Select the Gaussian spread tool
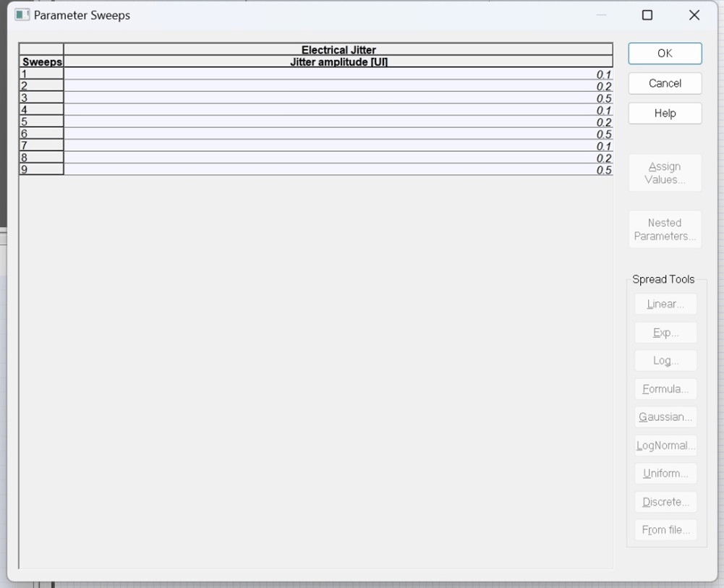The image size is (724, 588). [665, 417]
